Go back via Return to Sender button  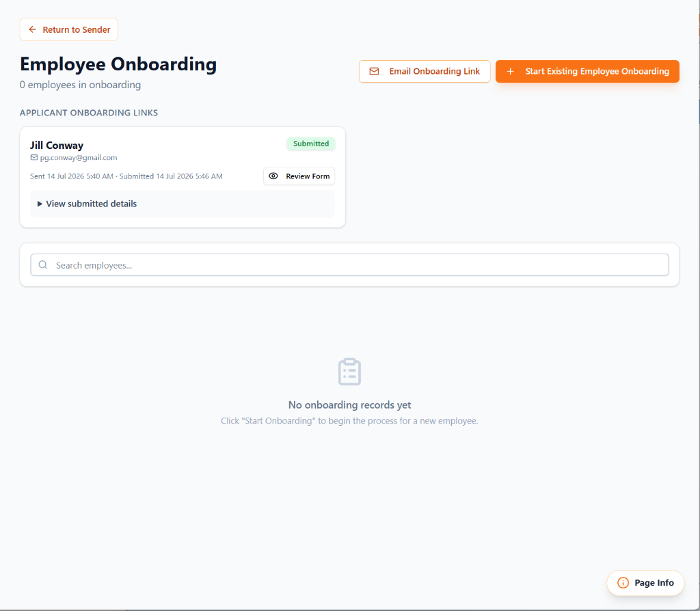tap(69, 29)
